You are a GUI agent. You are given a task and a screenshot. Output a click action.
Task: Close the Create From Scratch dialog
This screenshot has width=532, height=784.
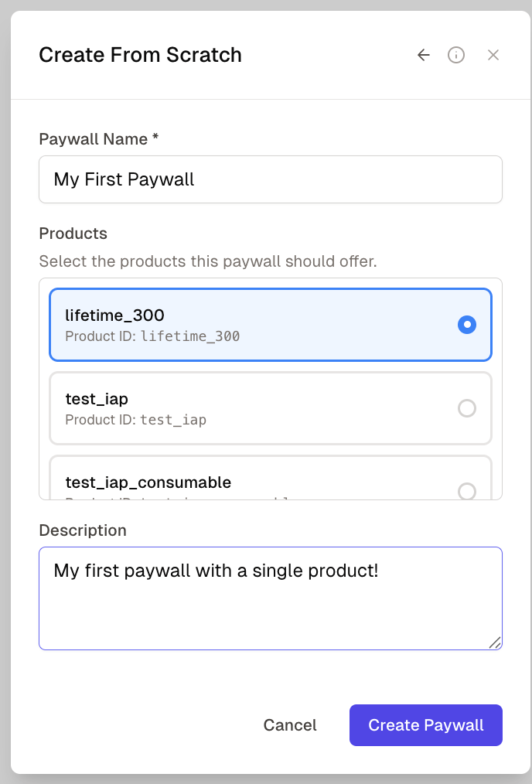pos(493,55)
